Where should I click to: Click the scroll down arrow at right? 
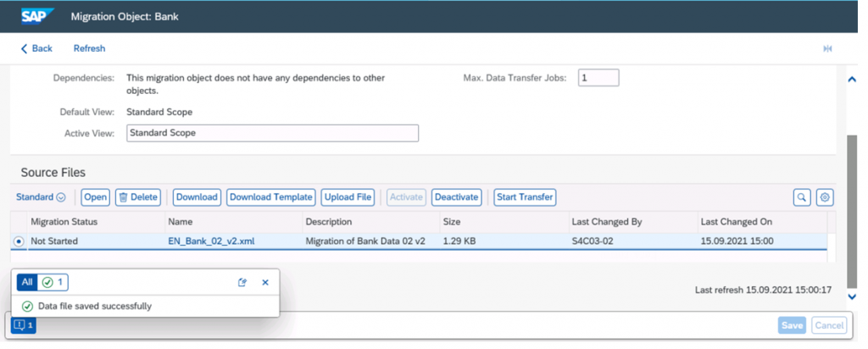[x=853, y=297]
